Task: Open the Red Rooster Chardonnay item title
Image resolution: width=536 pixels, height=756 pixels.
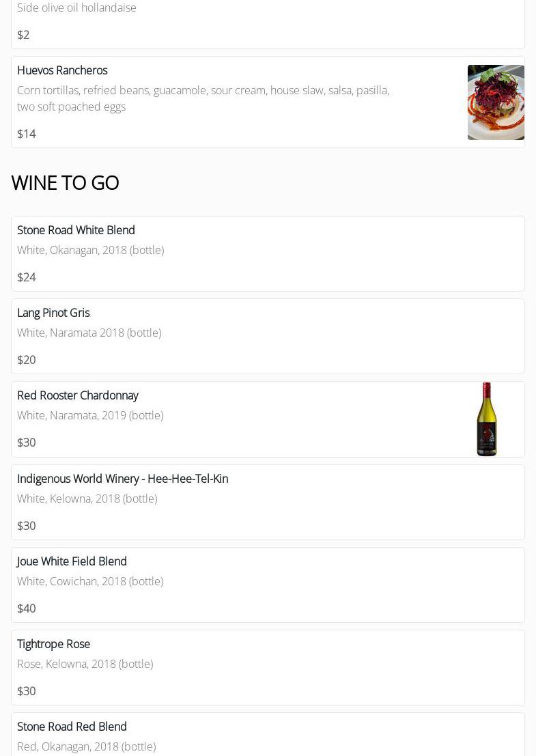Action: click(77, 395)
